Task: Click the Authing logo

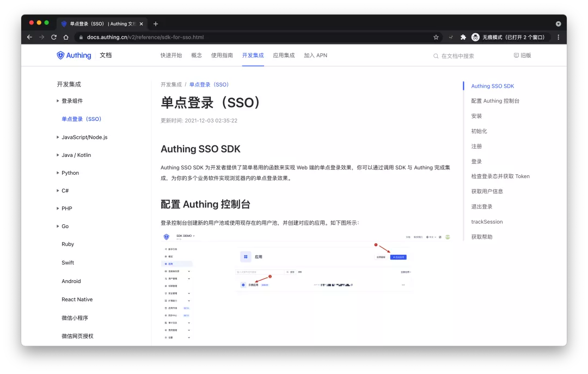Action: [74, 55]
